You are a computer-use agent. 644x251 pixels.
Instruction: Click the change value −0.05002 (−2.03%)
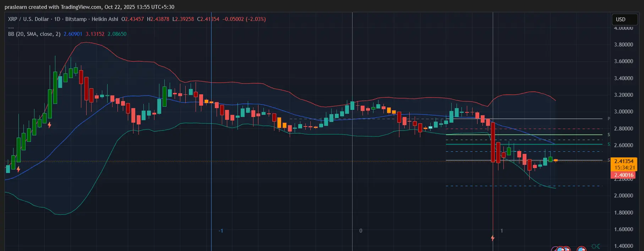[x=244, y=19]
